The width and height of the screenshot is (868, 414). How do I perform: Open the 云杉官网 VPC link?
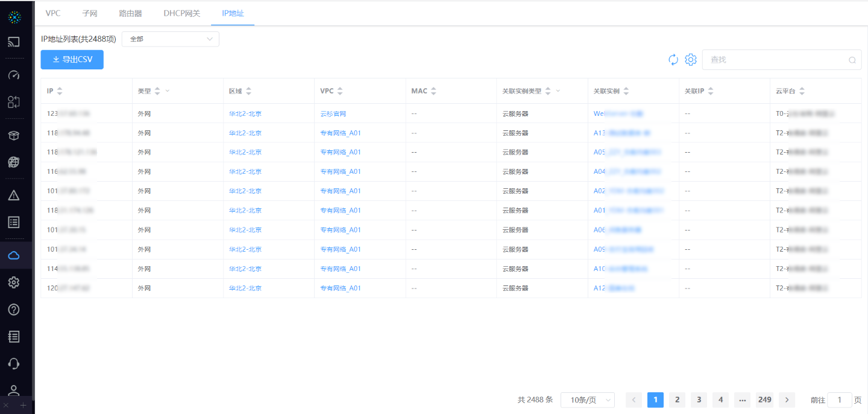pyautogui.click(x=333, y=113)
